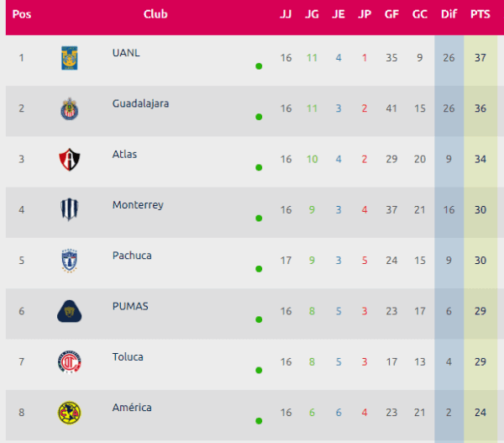Click the Atlas club crest

(70, 159)
